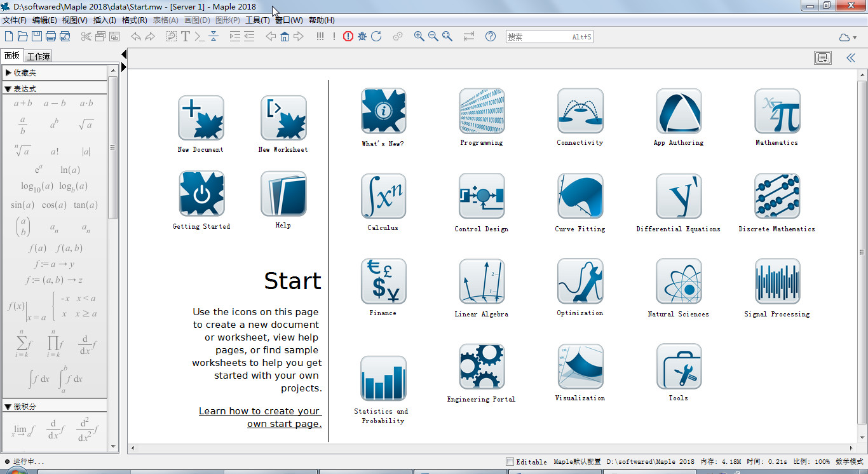Click the zoom in magnifier toolbar icon
868x474 pixels.
coord(419,37)
